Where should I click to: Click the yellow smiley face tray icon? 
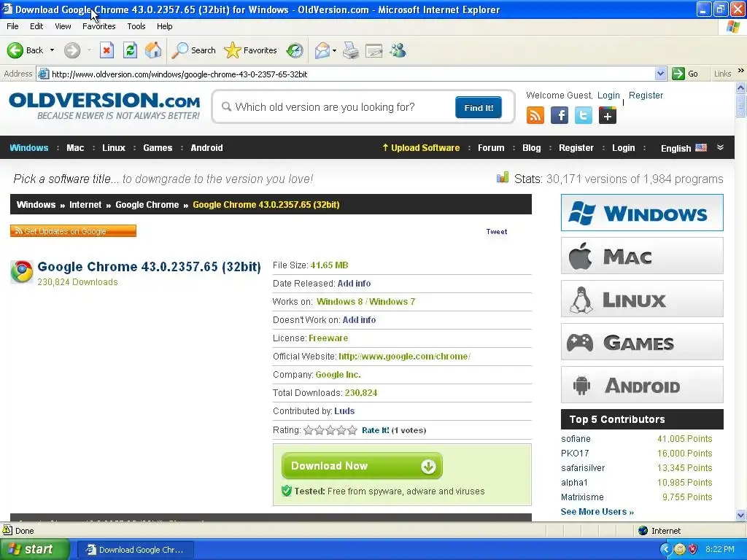(x=679, y=549)
